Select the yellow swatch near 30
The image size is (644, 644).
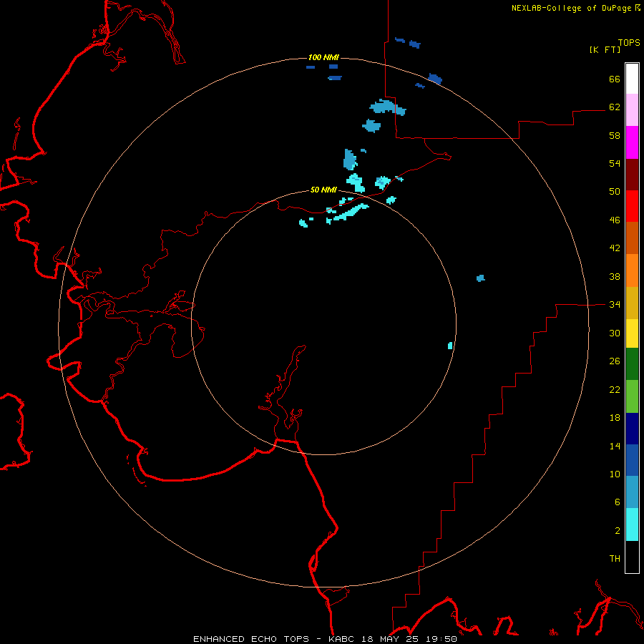click(x=632, y=333)
